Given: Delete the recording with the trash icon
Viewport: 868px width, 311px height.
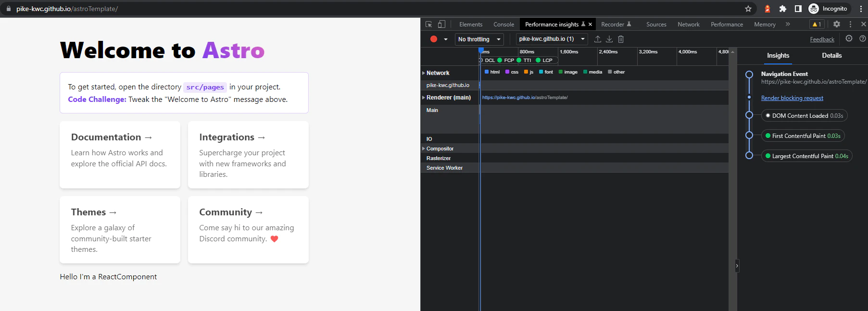Looking at the screenshot, I should coord(621,39).
